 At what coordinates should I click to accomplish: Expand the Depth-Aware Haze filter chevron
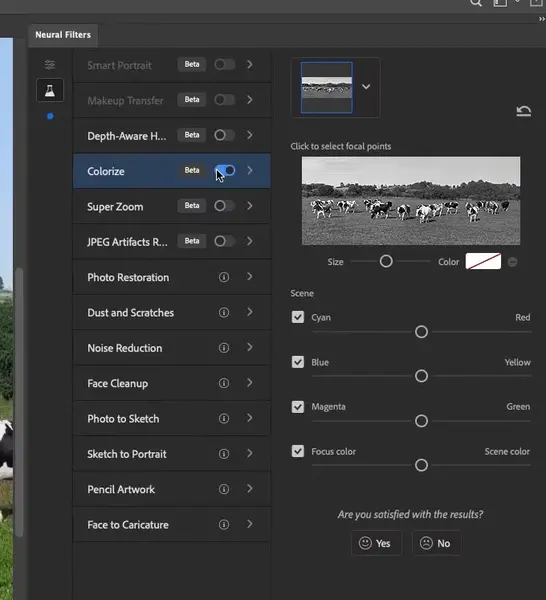249,135
